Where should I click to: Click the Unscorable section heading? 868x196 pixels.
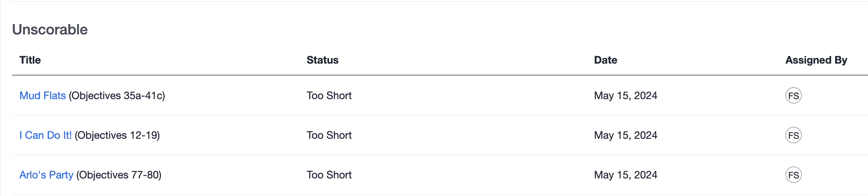50,30
